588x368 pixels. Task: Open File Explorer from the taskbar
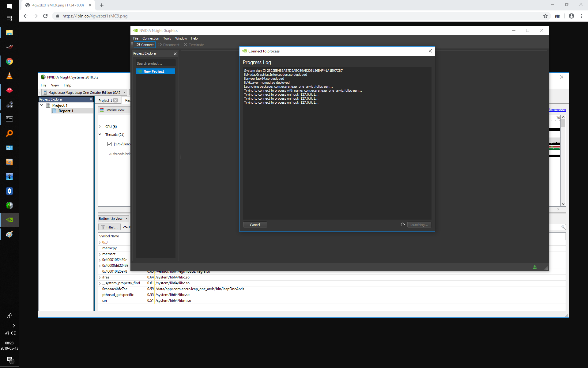[x=9, y=33]
